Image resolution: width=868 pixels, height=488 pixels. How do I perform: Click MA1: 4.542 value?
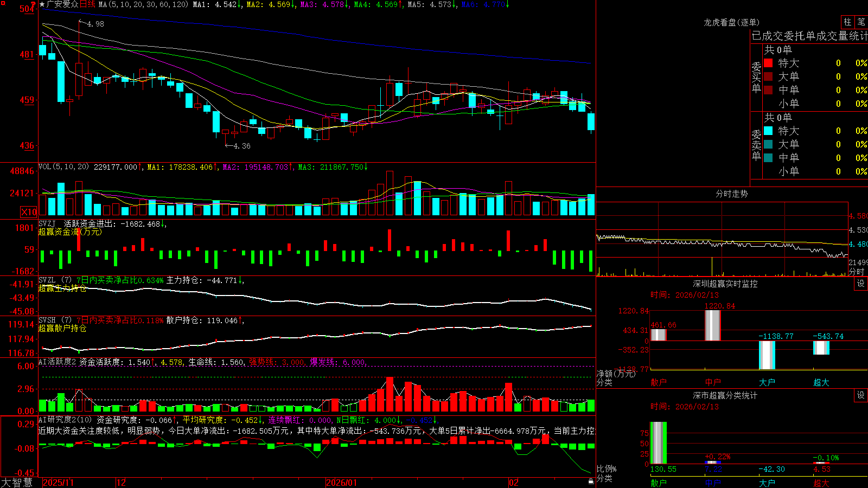pos(217,4)
